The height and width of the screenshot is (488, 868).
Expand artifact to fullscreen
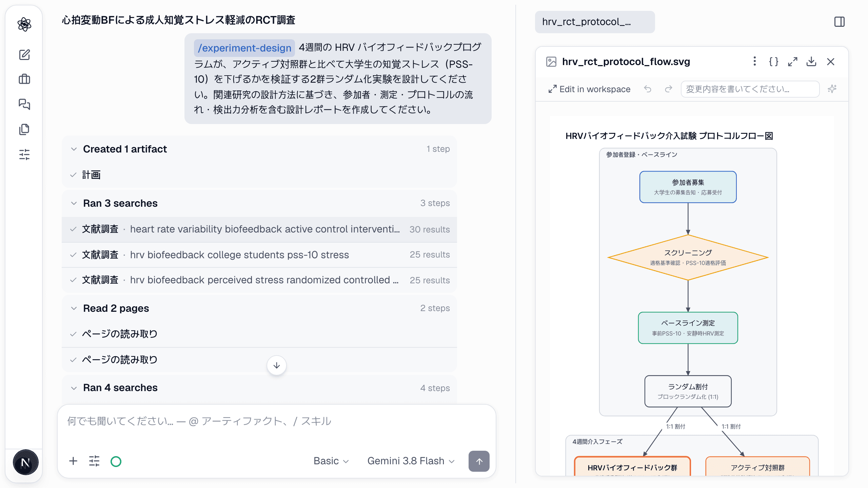[x=793, y=62]
